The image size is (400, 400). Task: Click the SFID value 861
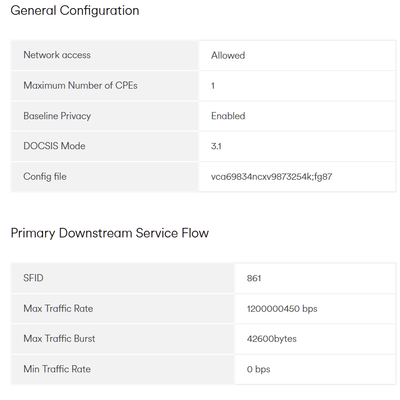254,278
